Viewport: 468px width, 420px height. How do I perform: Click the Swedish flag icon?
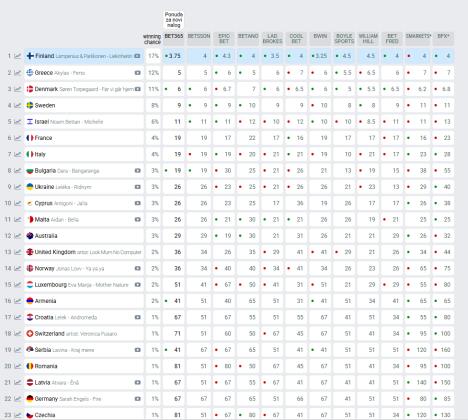(30, 105)
